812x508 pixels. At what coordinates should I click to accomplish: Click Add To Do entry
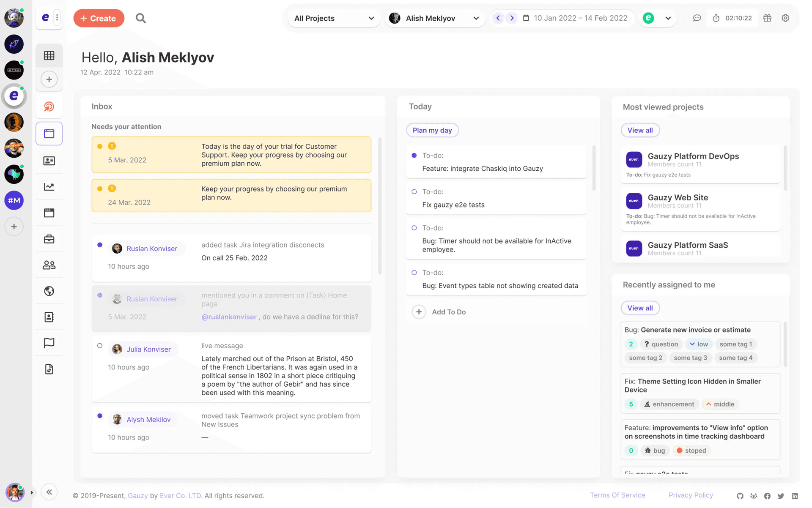point(448,312)
